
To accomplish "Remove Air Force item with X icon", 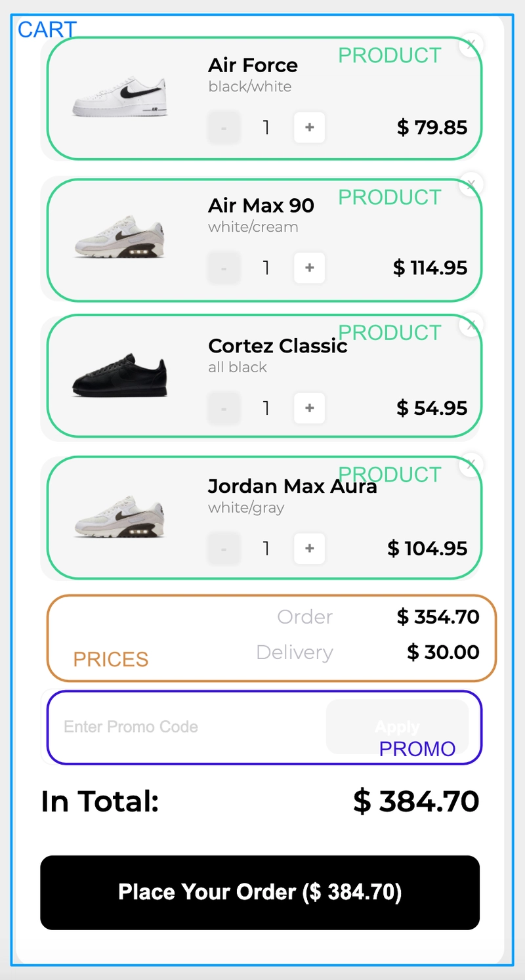I will point(471,45).
